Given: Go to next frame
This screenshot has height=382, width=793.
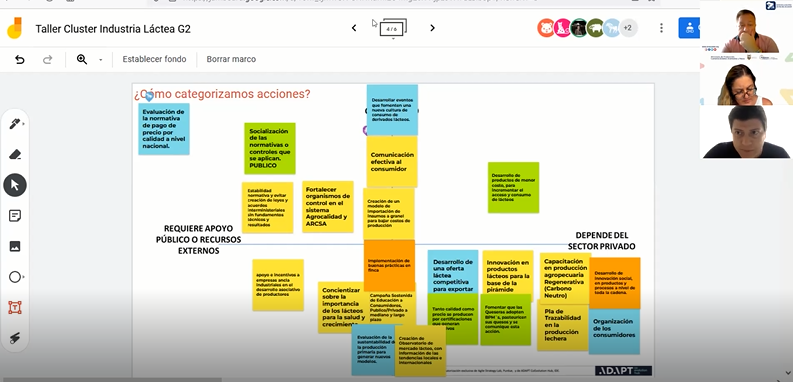Looking at the screenshot, I should click(432, 28).
